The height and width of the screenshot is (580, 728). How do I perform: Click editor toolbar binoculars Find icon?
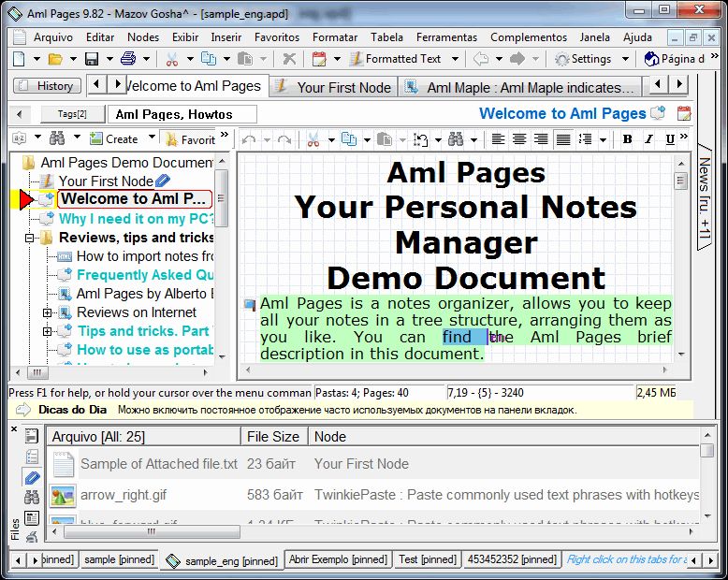click(456, 138)
